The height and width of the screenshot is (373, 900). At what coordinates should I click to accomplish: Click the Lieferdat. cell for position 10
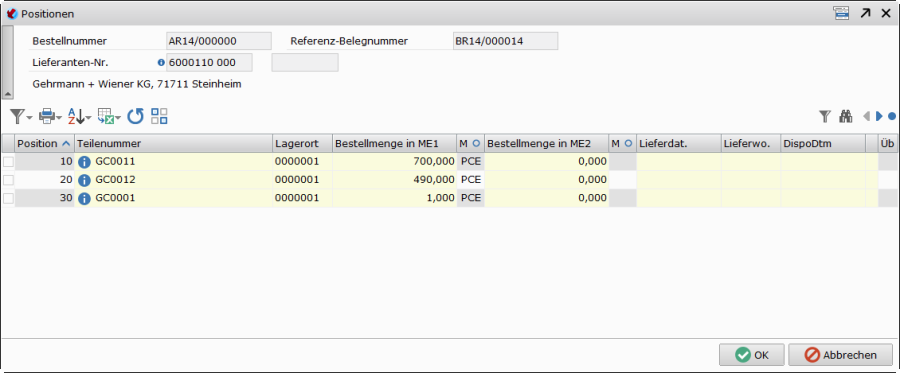coord(678,162)
